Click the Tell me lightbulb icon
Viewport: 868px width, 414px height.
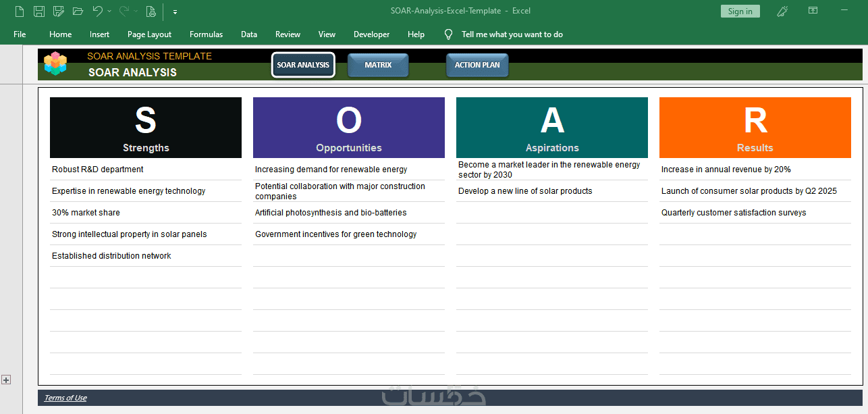[x=448, y=34]
